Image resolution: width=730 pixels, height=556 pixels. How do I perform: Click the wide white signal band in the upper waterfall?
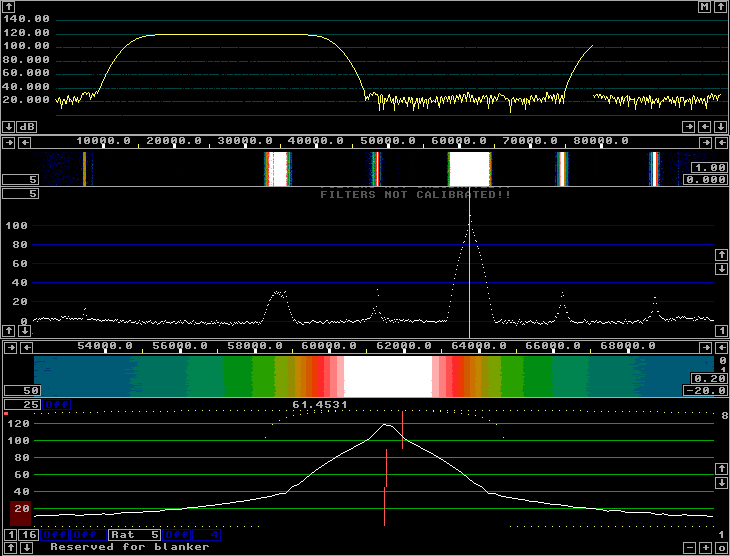[x=469, y=169]
